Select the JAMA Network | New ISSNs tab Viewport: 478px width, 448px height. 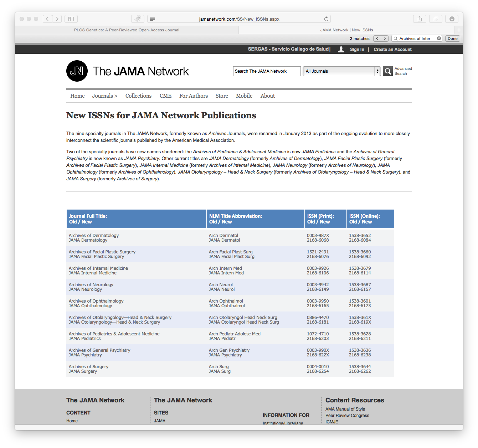click(346, 30)
